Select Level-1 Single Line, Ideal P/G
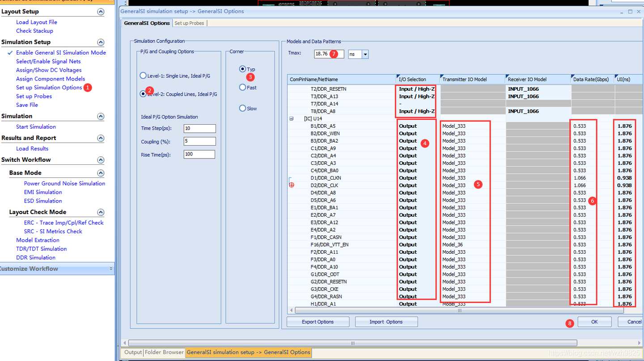The width and height of the screenshot is (644, 361). pos(143,76)
